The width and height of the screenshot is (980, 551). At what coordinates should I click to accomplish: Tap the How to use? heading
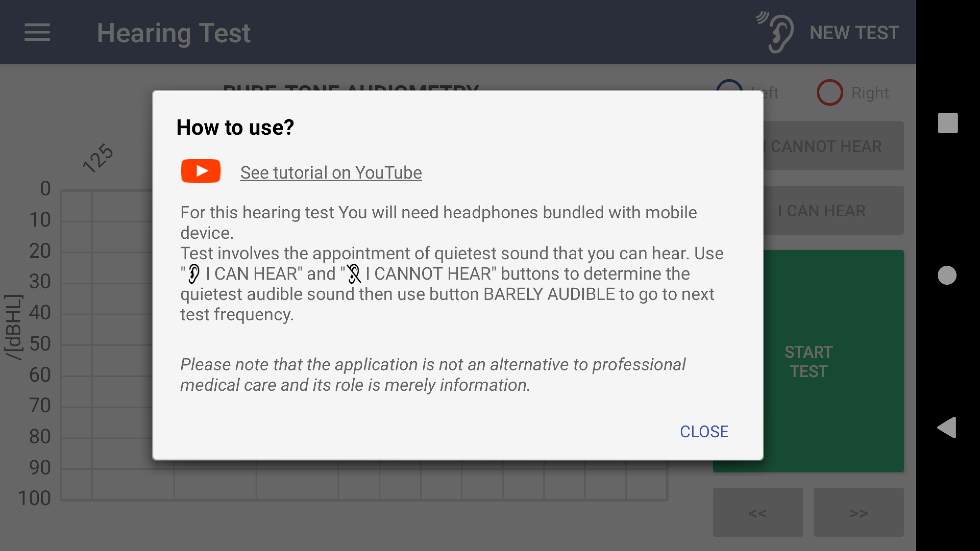[235, 127]
